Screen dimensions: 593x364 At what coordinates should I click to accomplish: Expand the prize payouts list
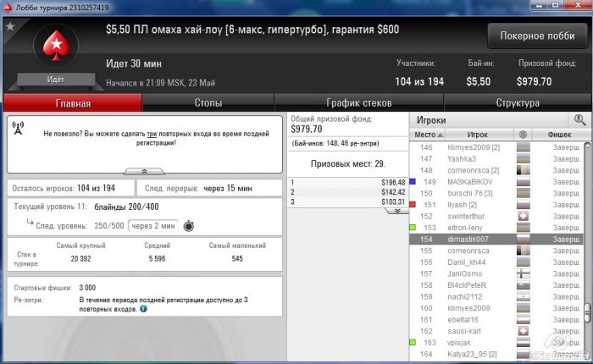pos(397,211)
